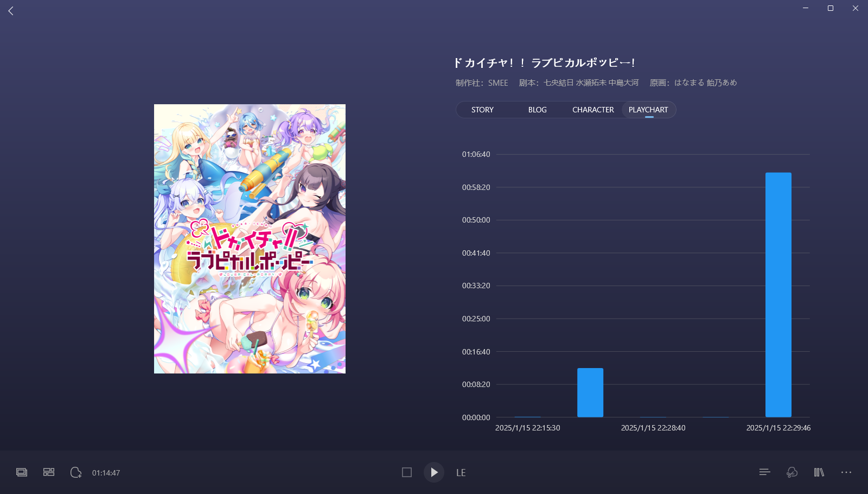Switch to the BLOG tab
This screenshot has height=494, width=868.
tap(537, 110)
